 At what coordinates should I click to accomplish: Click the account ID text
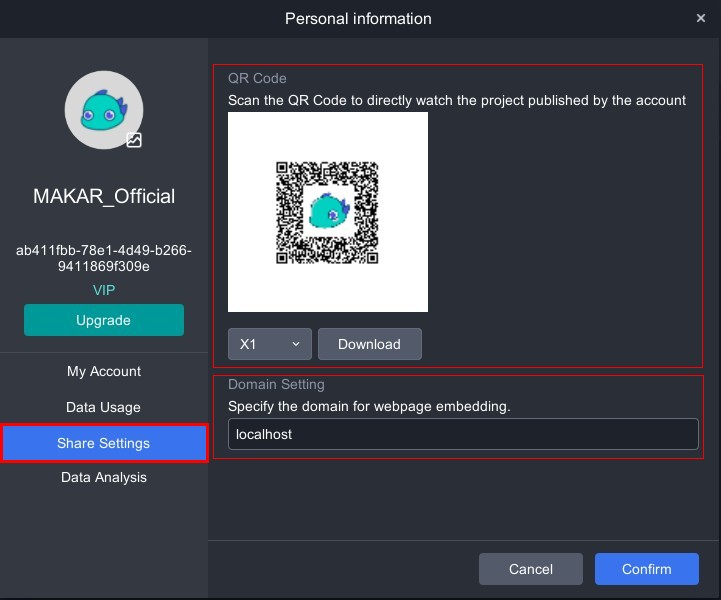[104, 258]
